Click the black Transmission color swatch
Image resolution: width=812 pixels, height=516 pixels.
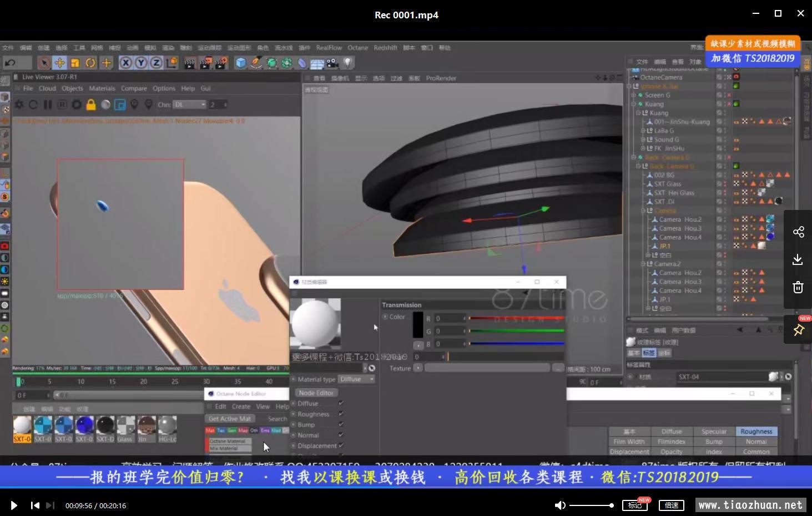(x=418, y=325)
